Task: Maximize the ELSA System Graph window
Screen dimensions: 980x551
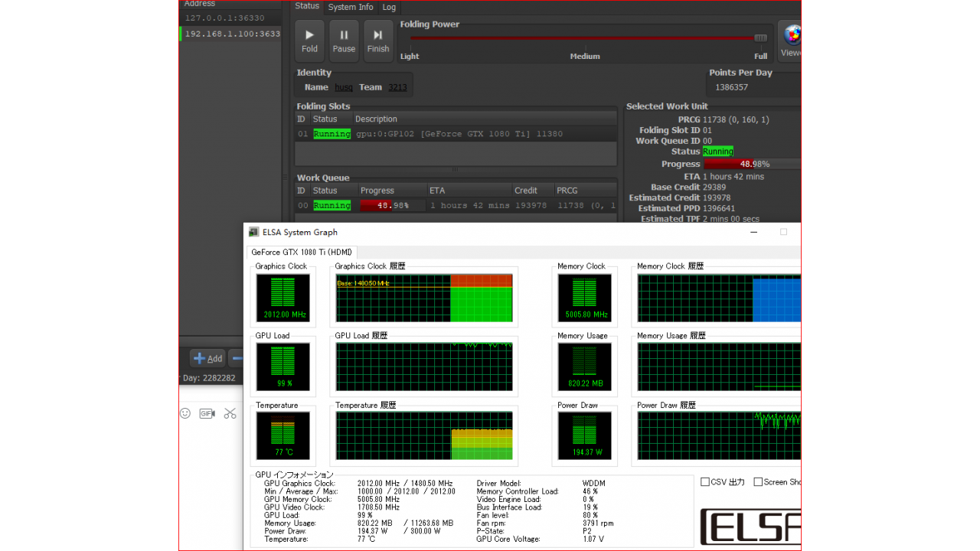Action: (783, 232)
